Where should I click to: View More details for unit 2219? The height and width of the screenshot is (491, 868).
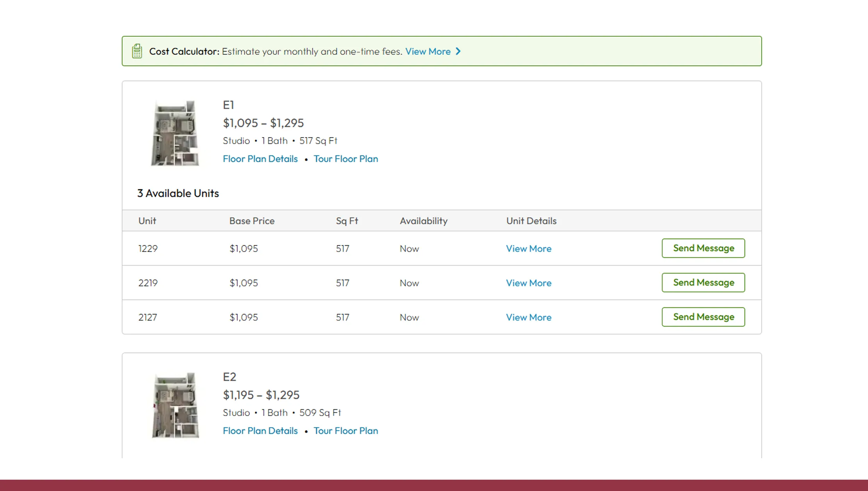528,283
